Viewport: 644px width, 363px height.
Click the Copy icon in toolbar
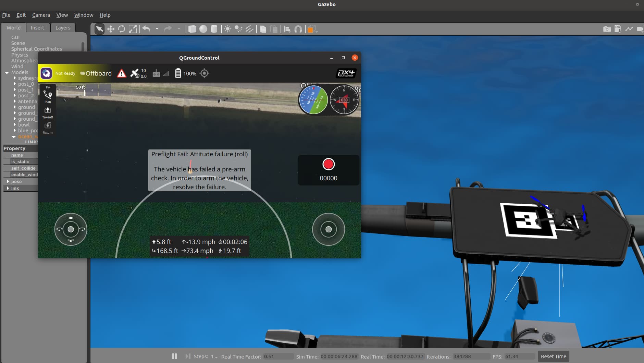pyautogui.click(x=263, y=29)
